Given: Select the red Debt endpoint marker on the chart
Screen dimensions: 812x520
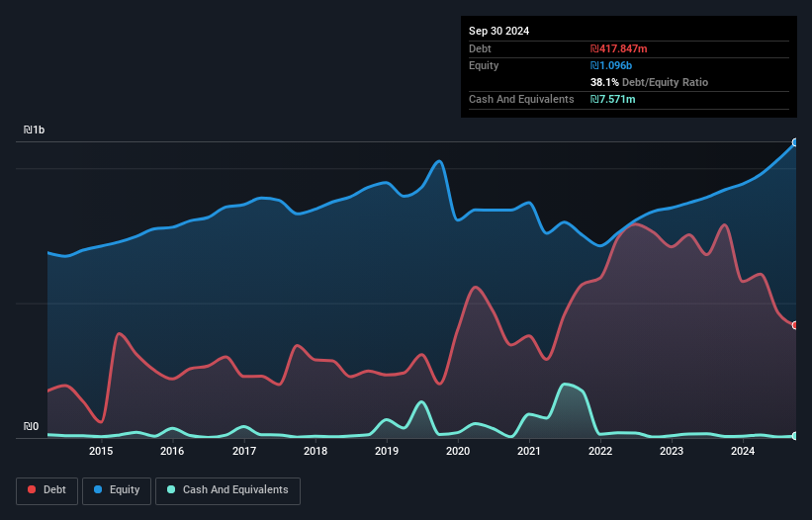Looking at the screenshot, I should (795, 325).
